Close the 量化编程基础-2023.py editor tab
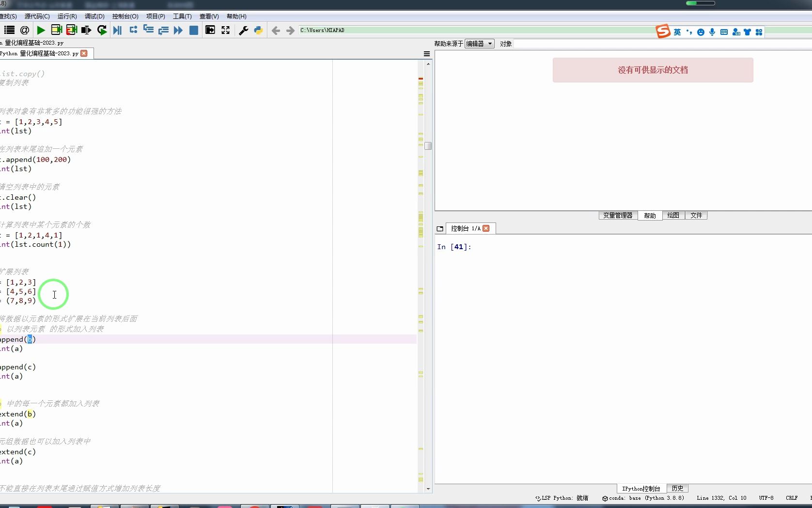The image size is (812, 508). coord(84,53)
